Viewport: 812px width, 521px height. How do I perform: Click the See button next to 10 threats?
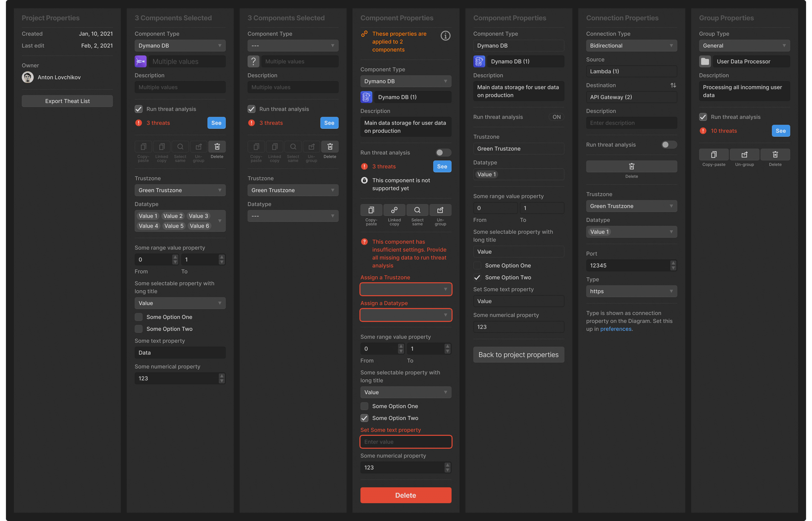pyautogui.click(x=781, y=131)
